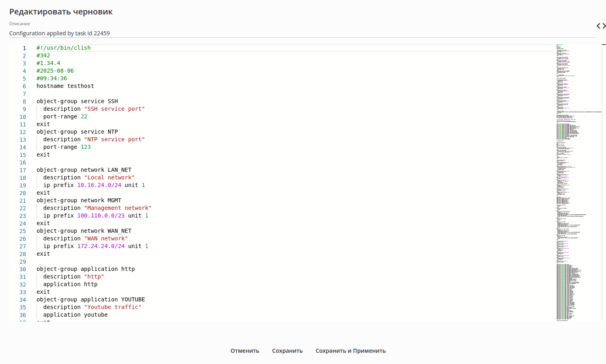Click the "SSH service port" string
This screenshot has height=364, width=606.
pos(114,109)
